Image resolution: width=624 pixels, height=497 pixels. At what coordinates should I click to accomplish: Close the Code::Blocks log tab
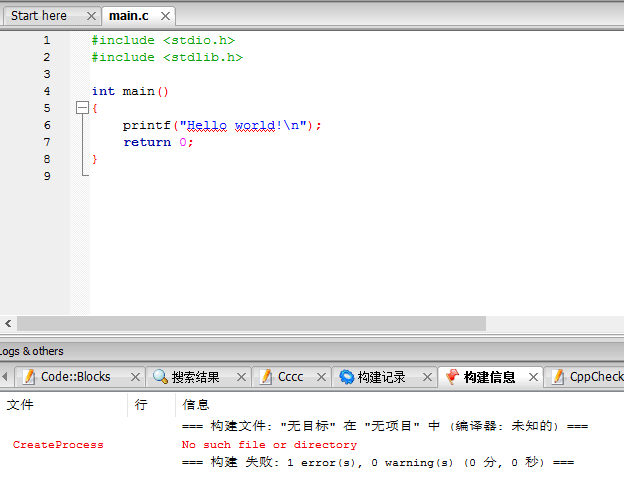click(x=135, y=377)
